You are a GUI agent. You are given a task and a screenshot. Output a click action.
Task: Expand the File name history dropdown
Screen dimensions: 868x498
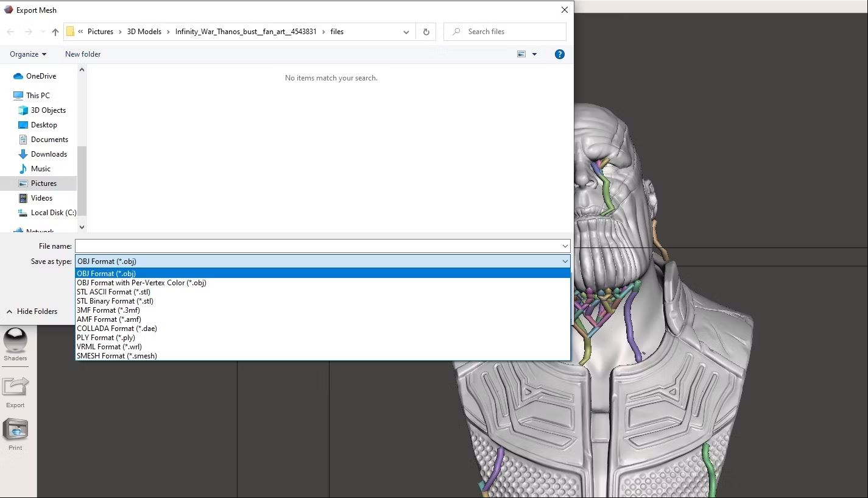coord(565,246)
